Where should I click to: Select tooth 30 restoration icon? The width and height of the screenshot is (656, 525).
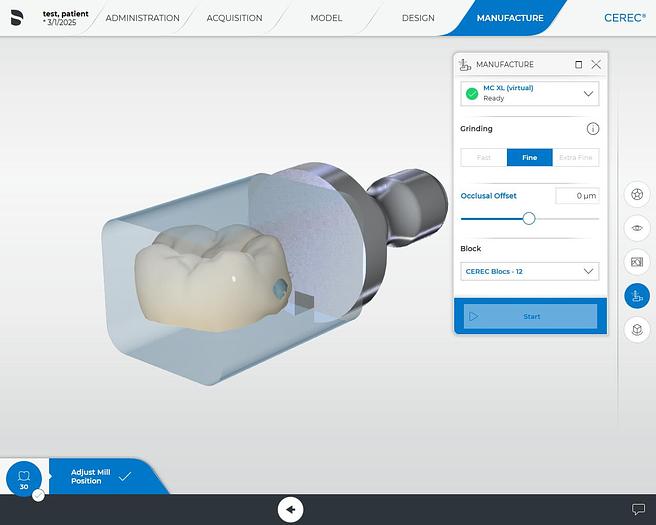(x=24, y=479)
